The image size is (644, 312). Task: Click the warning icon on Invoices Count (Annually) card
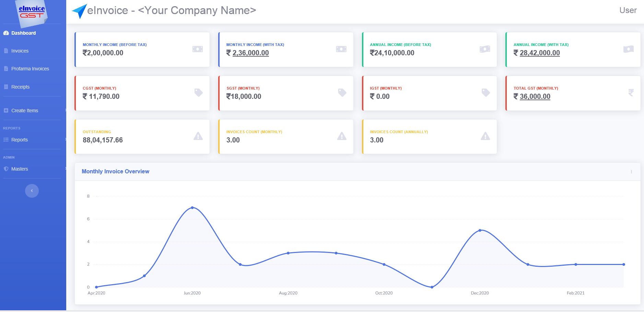[x=485, y=136]
